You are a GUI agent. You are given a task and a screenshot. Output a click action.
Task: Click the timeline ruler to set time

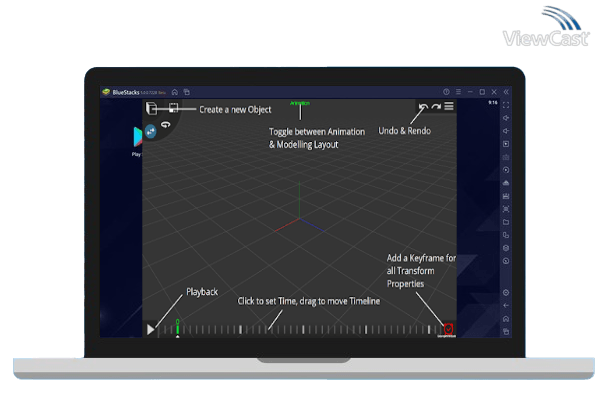coord(300,329)
